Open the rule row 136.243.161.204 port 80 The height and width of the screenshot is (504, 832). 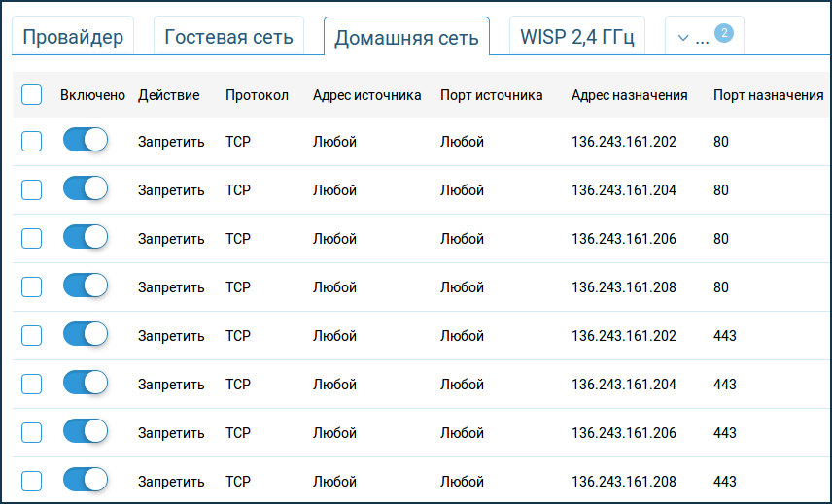(422, 189)
